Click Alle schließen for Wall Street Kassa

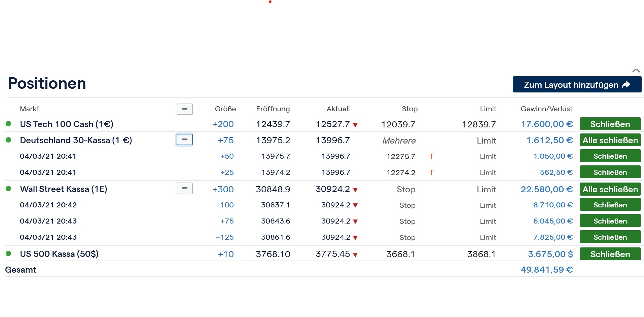click(610, 189)
